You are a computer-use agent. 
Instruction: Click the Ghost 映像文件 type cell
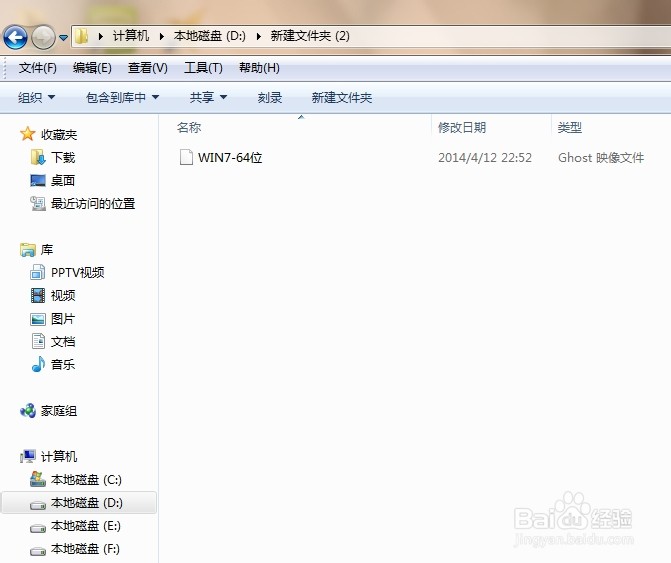pyautogui.click(x=601, y=158)
